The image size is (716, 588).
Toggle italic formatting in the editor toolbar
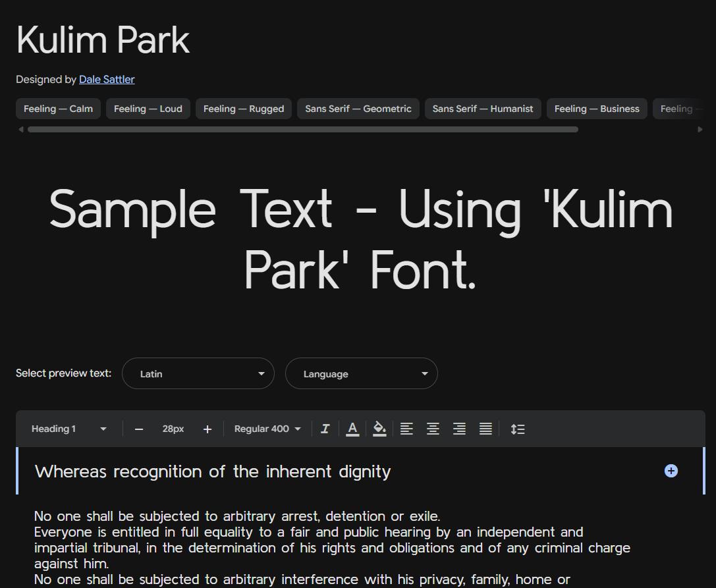point(325,429)
